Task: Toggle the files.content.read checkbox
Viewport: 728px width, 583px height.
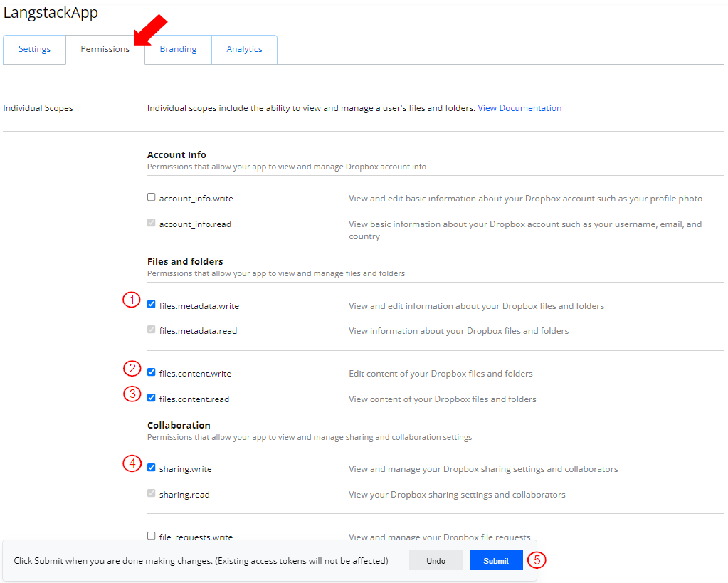Action: tap(152, 398)
